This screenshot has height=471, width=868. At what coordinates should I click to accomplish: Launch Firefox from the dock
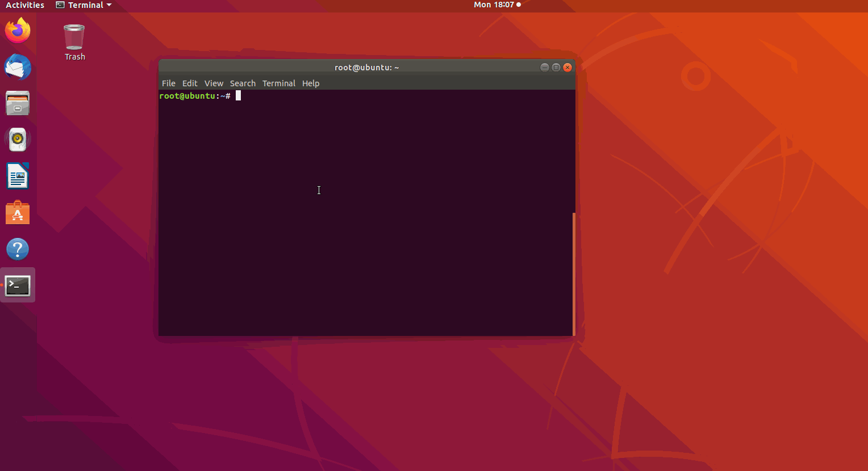[x=18, y=31]
